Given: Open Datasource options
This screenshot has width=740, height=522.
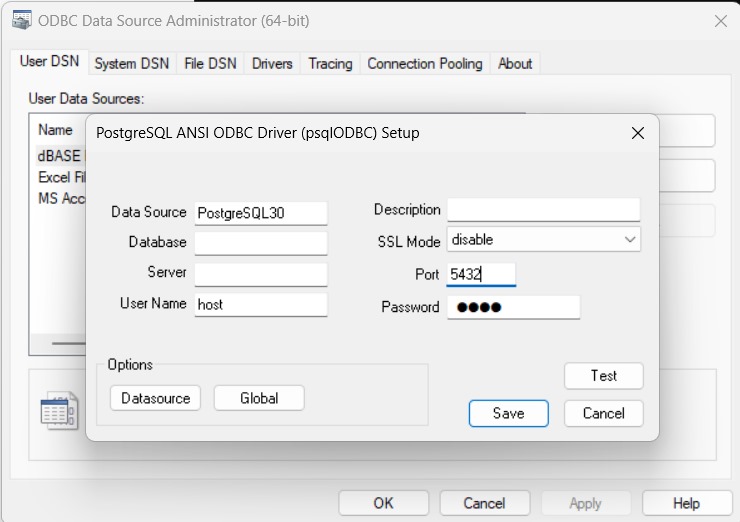Looking at the screenshot, I should (155, 398).
